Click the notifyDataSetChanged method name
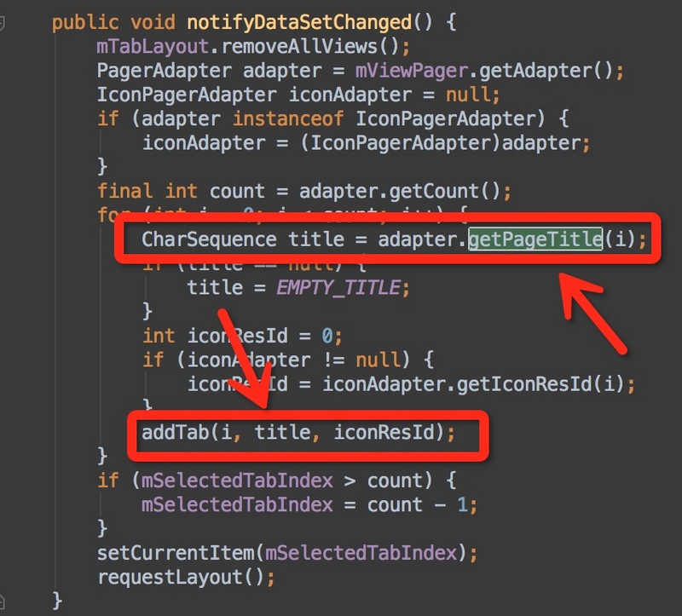This screenshot has width=682, height=616. click(x=299, y=22)
